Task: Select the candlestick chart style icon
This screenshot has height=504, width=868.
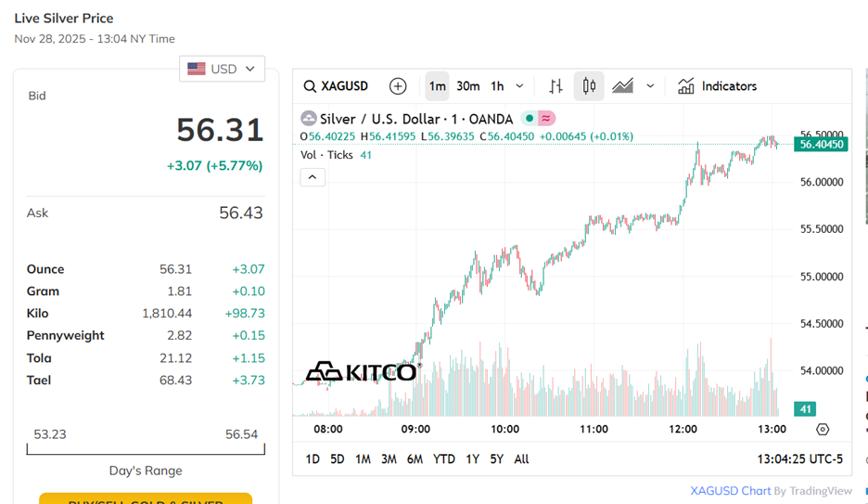Action: point(589,86)
